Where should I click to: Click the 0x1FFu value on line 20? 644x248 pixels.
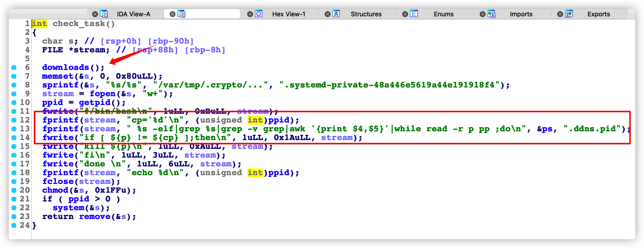(x=110, y=190)
